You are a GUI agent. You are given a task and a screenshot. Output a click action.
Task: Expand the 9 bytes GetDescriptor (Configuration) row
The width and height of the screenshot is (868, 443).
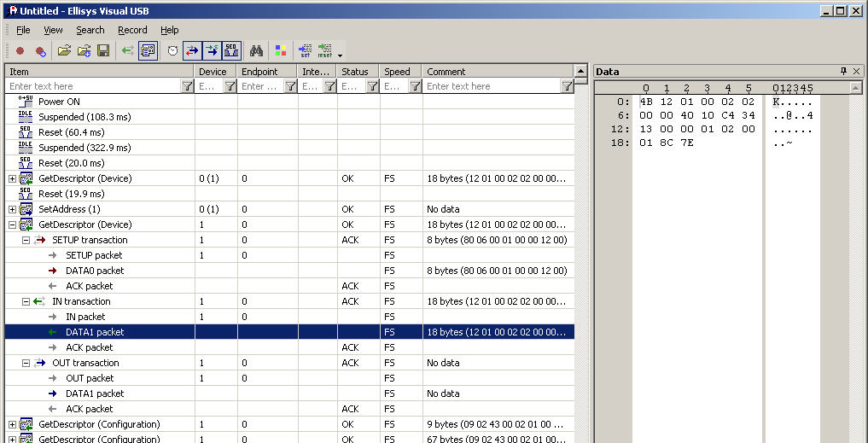(x=12, y=425)
